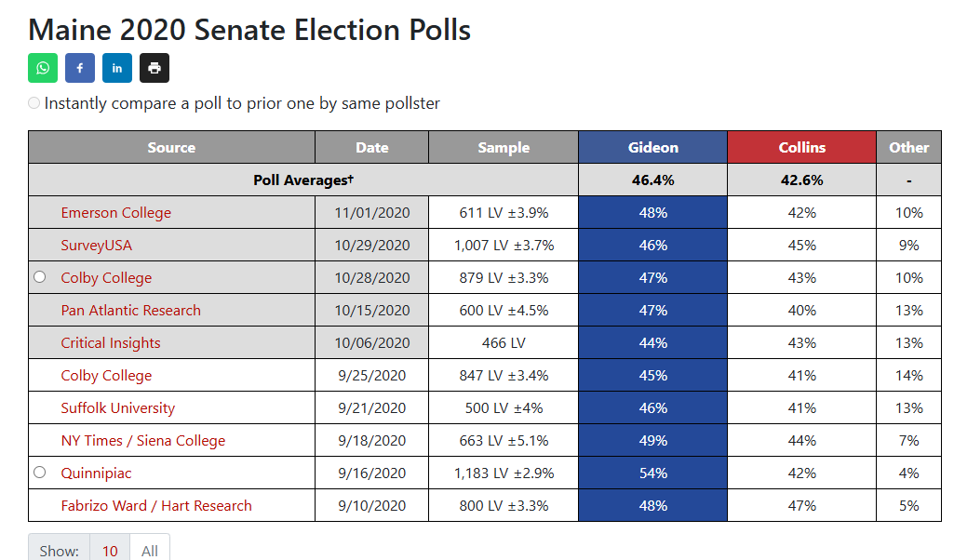
Task: Select radio button beside Quinnipiac poll
Action: pos(39,473)
